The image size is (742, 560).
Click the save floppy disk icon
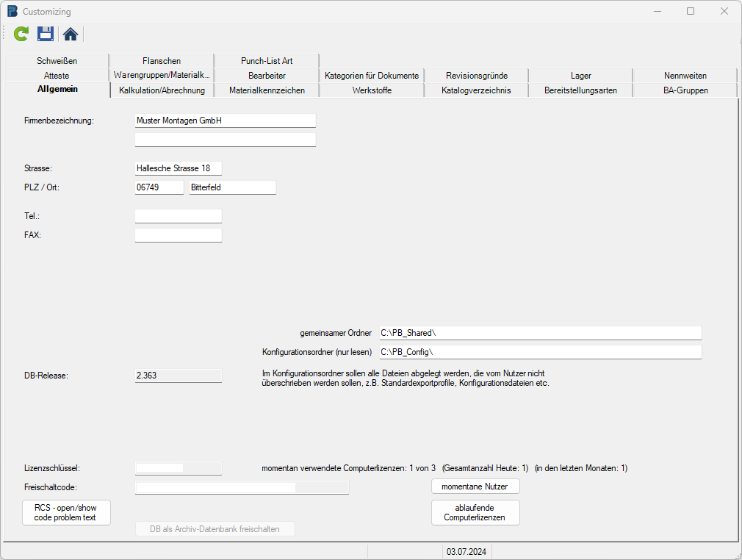tap(46, 34)
